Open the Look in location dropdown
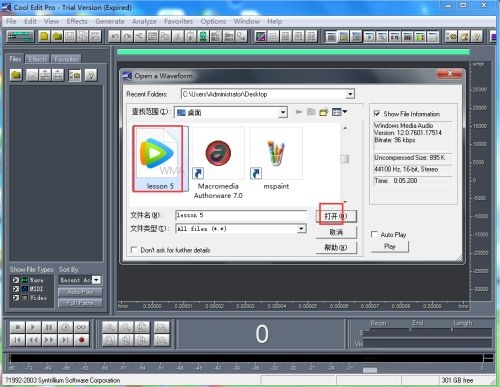Screen dimensions: 500x387 point(283,112)
